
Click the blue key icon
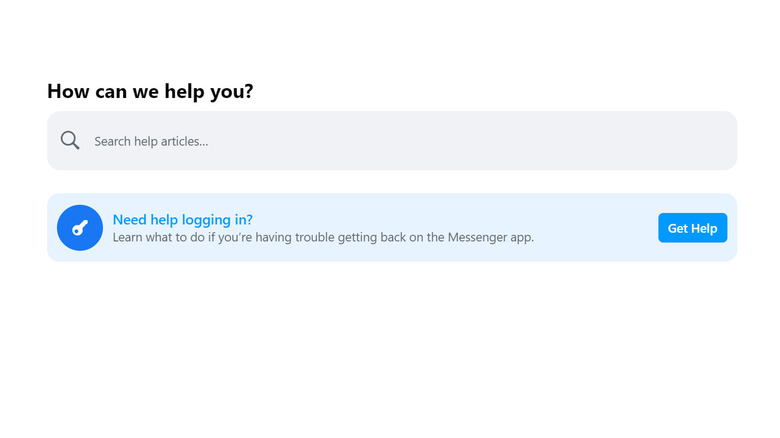tap(80, 228)
